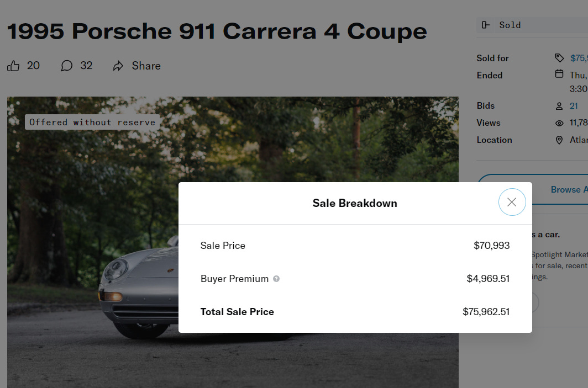Click the Share arrow icon
This screenshot has height=388, width=588.
(118, 66)
